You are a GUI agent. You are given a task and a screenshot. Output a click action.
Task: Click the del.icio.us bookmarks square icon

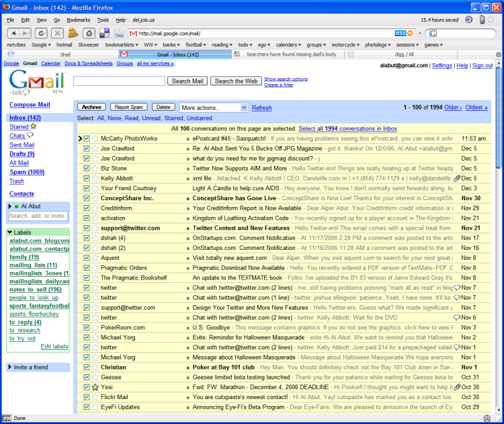(104, 33)
